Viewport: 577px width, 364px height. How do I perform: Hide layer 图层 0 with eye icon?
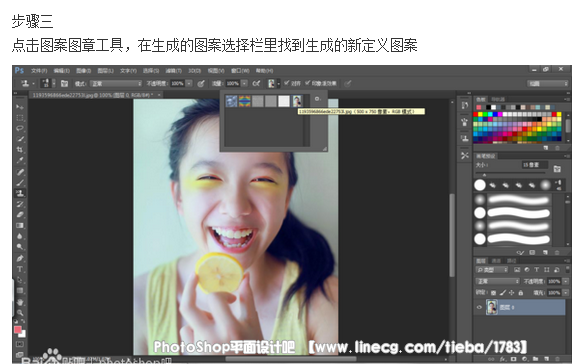pos(479,307)
